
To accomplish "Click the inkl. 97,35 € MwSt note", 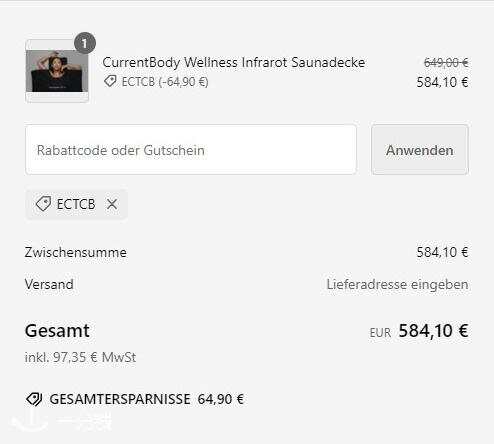I will click(x=80, y=357).
